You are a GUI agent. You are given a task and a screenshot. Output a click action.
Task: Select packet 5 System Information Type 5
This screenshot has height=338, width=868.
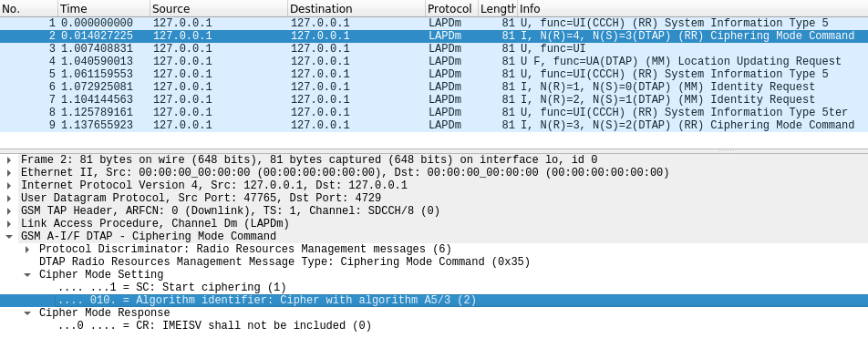[434, 74]
